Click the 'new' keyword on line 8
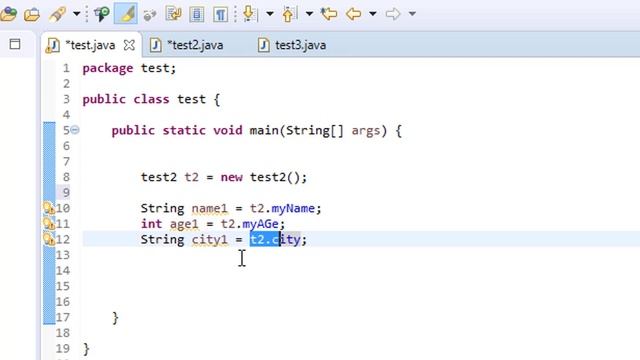The image size is (640, 360). point(231,178)
